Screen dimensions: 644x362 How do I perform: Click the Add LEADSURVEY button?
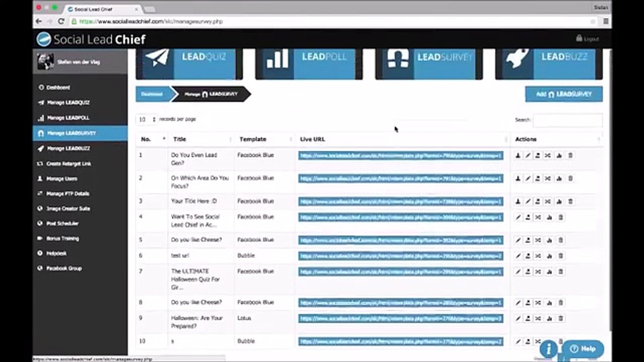(x=563, y=94)
